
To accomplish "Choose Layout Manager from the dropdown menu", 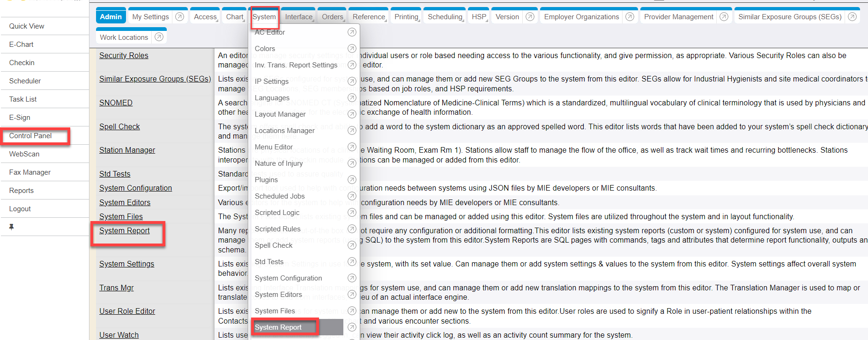I will (x=280, y=114).
